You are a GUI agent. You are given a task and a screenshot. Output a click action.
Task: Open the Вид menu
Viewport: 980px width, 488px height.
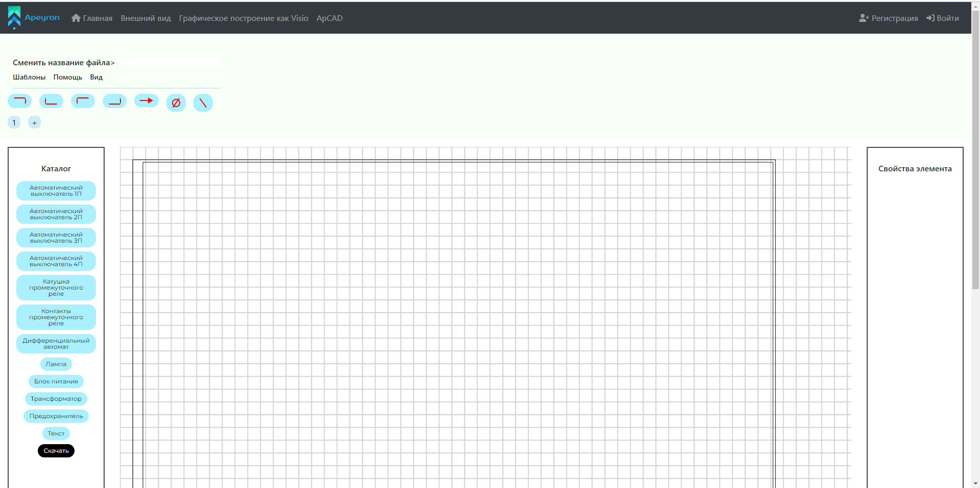(x=96, y=77)
